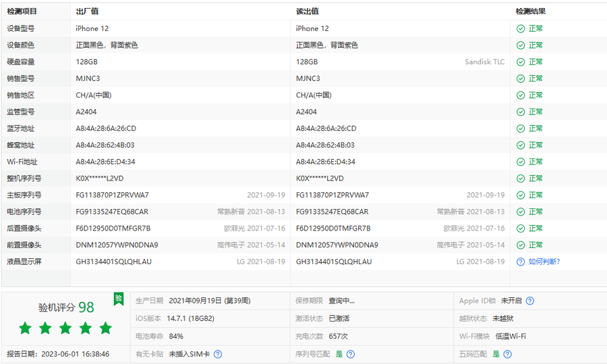Click the help icon next to 未插入SIM卡
The height and width of the screenshot is (364, 607).
point(218,354)
